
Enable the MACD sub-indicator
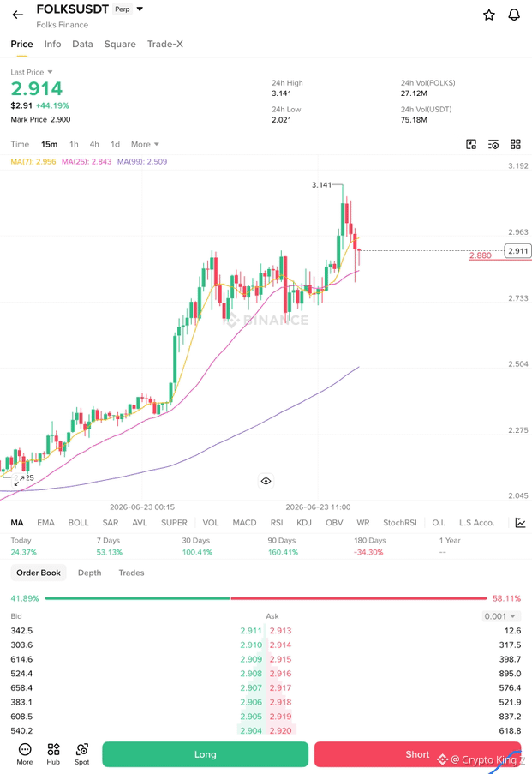point(244,523)
